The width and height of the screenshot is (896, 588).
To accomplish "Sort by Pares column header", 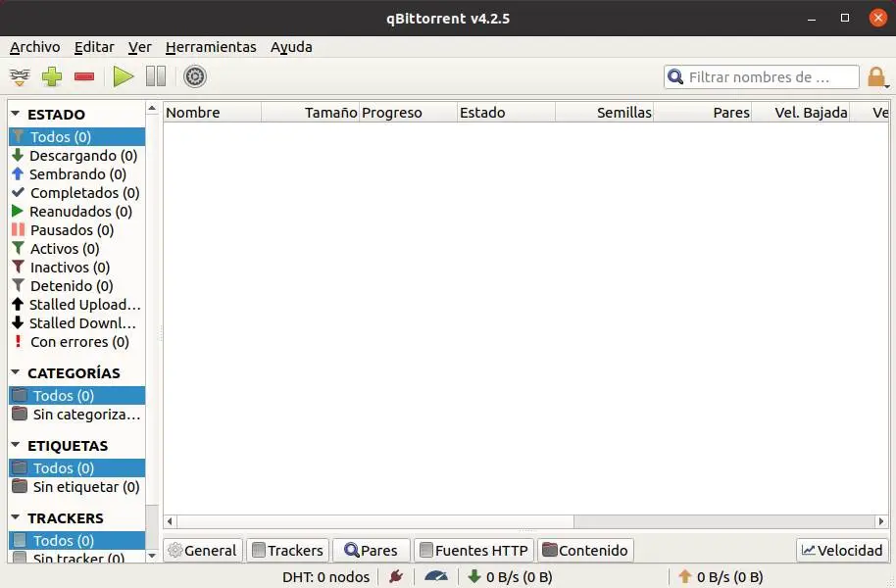I will click(702, 113).
